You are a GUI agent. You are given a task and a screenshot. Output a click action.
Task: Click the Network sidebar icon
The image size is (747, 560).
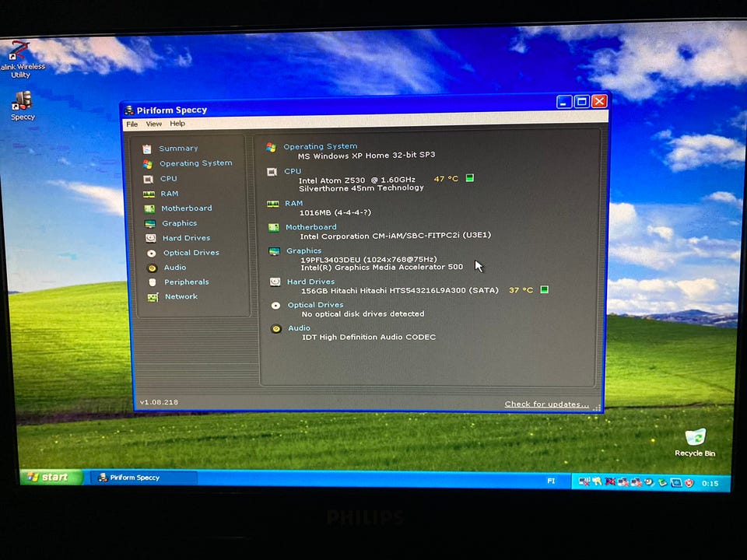[x=153, y=297]
